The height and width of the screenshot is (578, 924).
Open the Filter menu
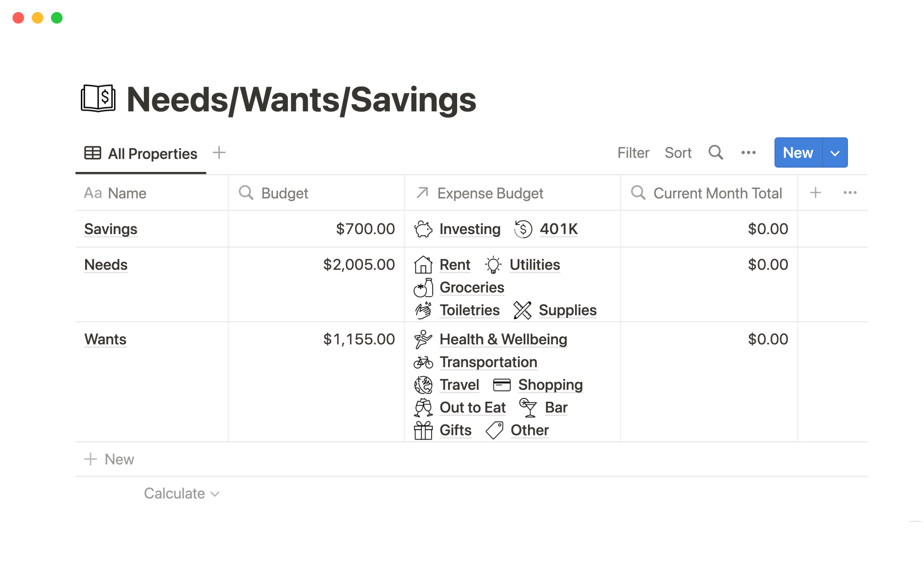click(633, 153)
